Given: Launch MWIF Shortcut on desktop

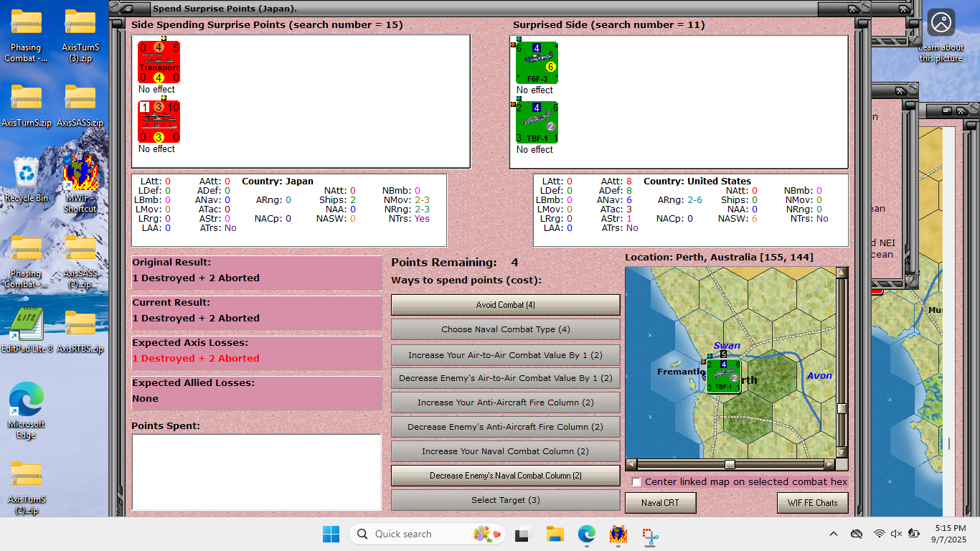Looking at the screenshot, I should click(x=80, y=184).
